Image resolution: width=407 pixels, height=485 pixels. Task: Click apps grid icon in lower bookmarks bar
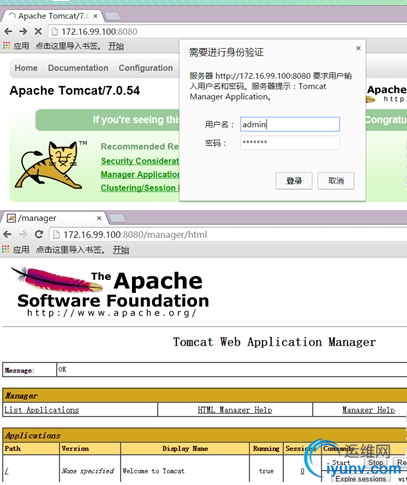6,249
